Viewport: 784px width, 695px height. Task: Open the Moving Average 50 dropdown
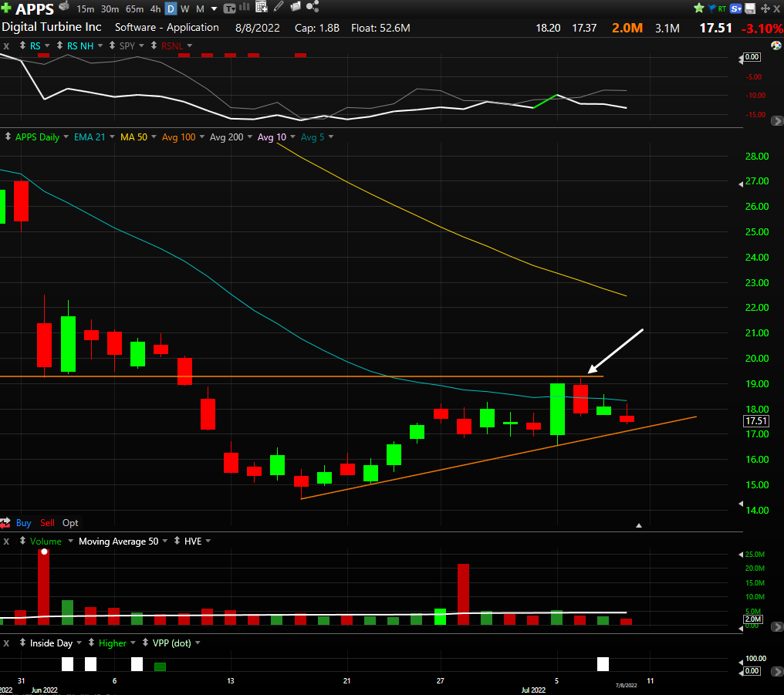(x=165, y=541)
